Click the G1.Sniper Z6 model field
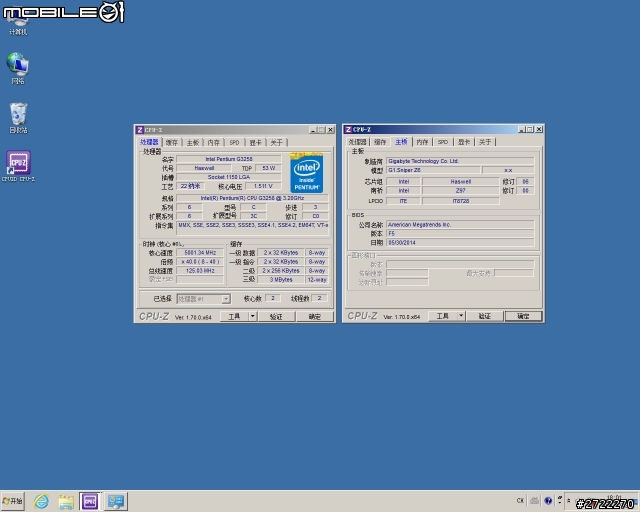The height and width of the screenshot is (512, 640). [x=433, y=170]
